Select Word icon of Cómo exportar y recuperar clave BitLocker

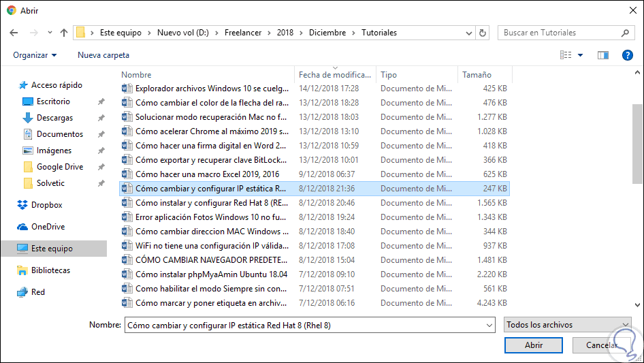[127, 160]
